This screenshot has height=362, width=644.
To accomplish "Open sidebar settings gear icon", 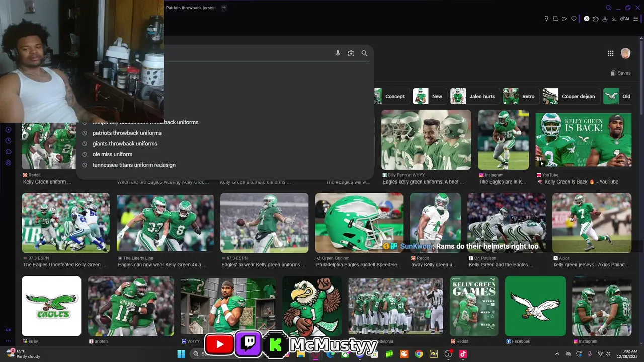I will (8, 163).
